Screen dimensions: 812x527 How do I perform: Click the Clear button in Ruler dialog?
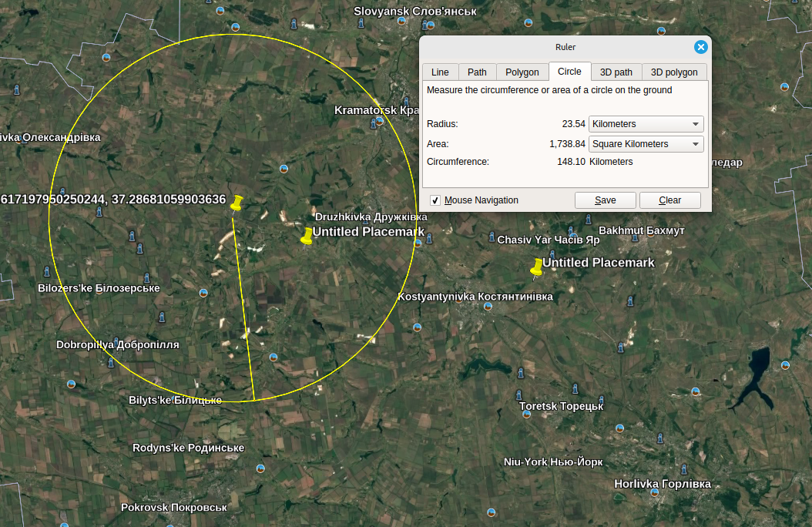(669, 200)
